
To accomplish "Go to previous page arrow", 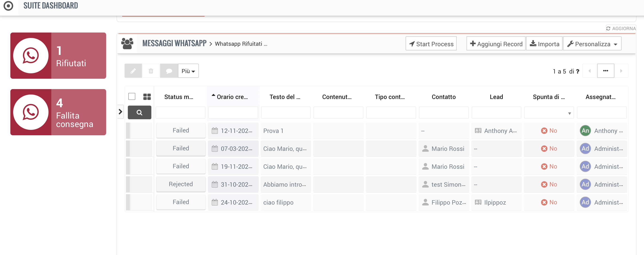I will [x=590, y=71].
